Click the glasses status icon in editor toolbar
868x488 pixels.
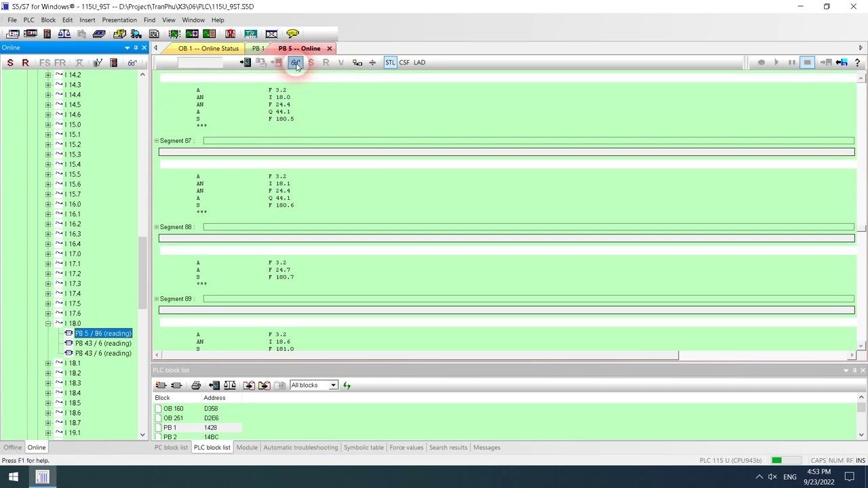click(x=296, y=62)
